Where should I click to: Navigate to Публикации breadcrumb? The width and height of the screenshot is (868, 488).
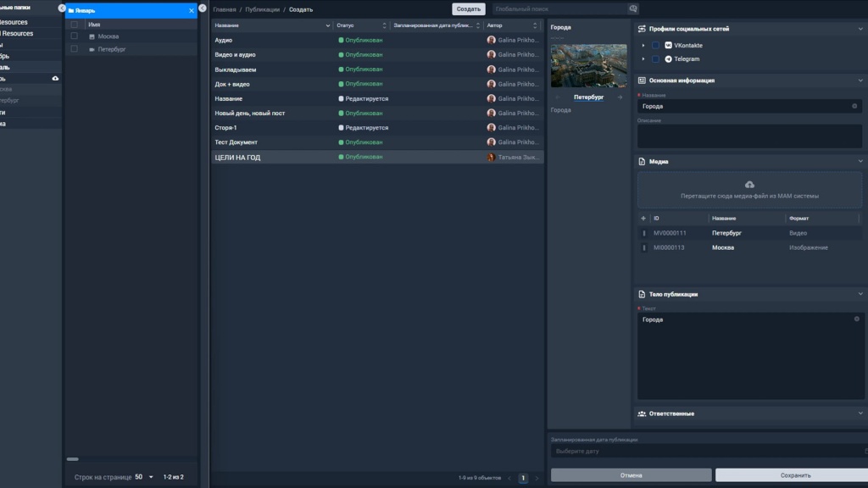[261, 9]
